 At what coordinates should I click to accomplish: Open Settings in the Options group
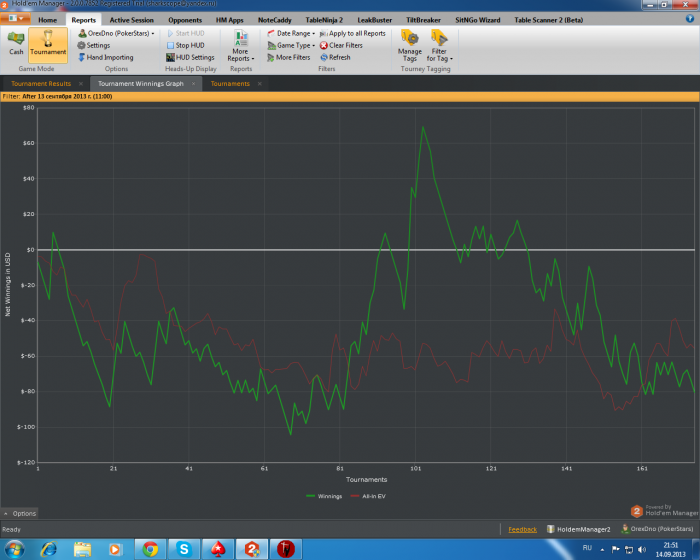(x=97, y=45)
